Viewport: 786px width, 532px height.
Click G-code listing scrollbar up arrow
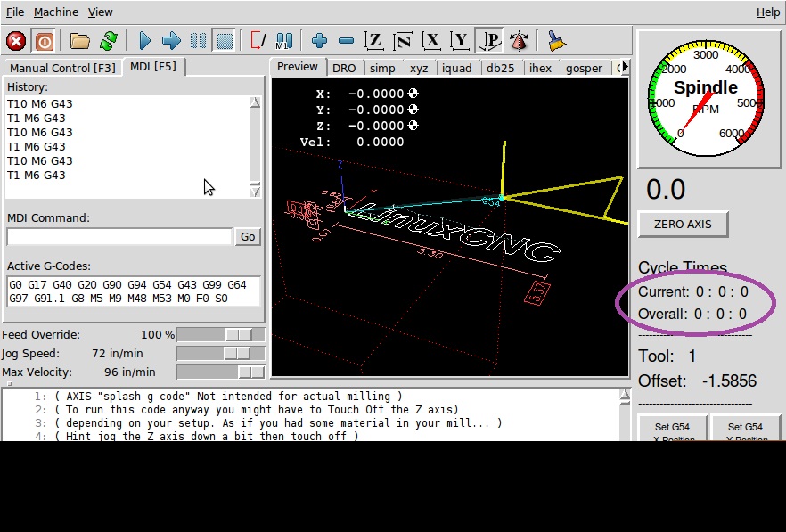point(625,395)
